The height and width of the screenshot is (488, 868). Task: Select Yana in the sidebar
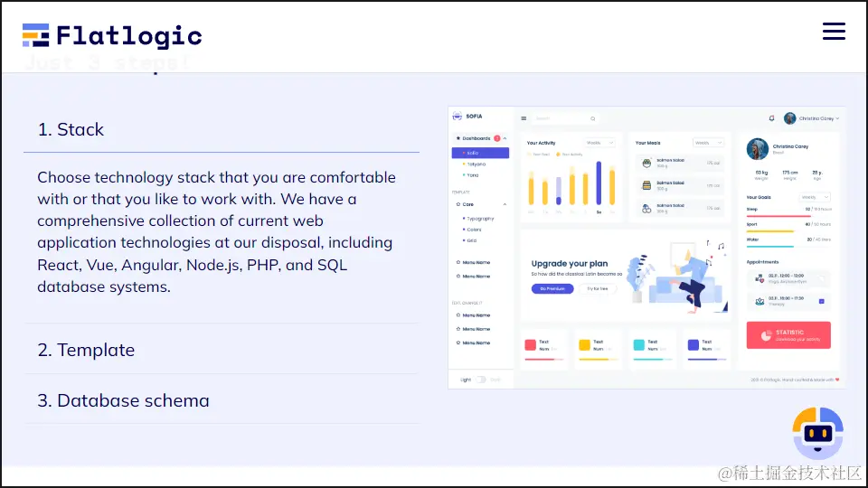472,175
